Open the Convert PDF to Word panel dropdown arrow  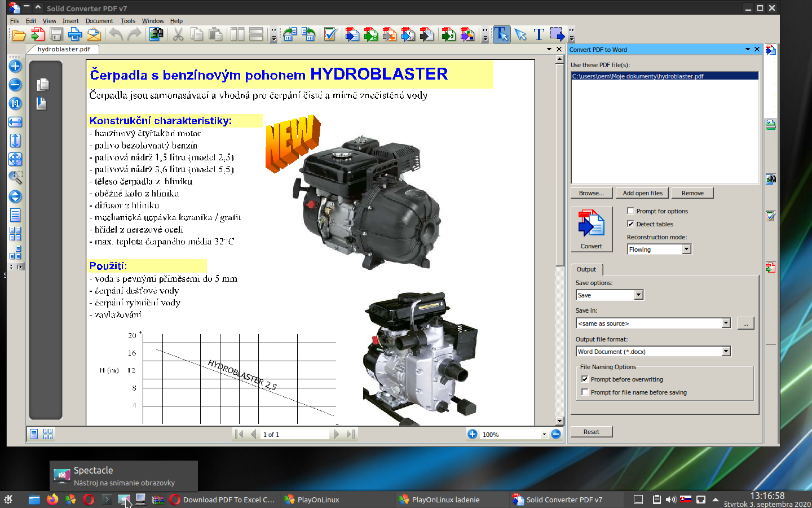pyautogui.click(x=748, y=49)
